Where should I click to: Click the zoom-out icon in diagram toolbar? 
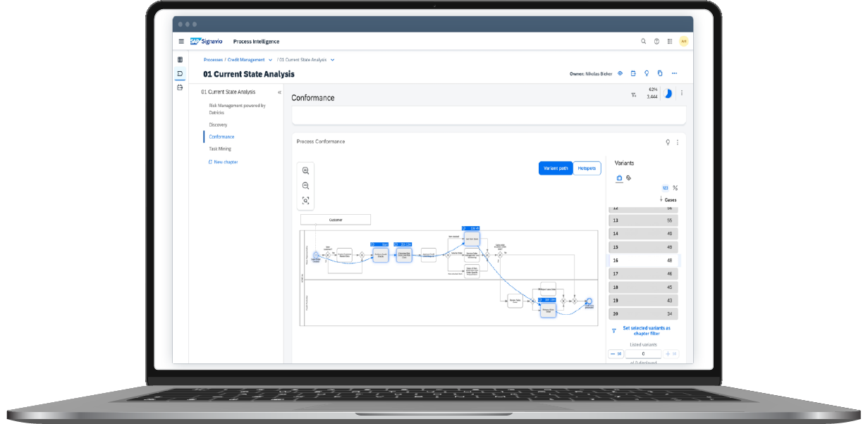click(x=305, y=185)
